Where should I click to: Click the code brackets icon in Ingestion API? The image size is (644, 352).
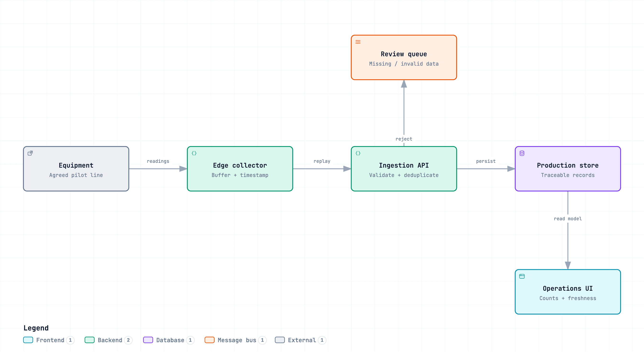coord(358,153)
